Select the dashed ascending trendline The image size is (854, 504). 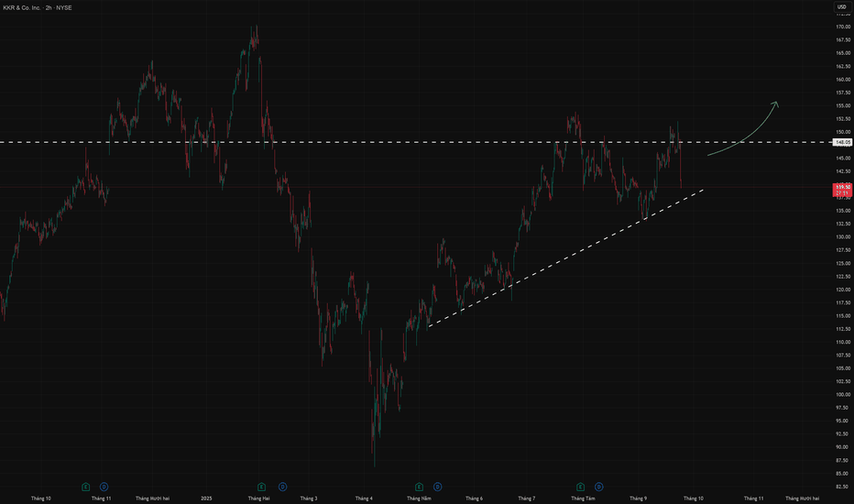tap(566, 257)
